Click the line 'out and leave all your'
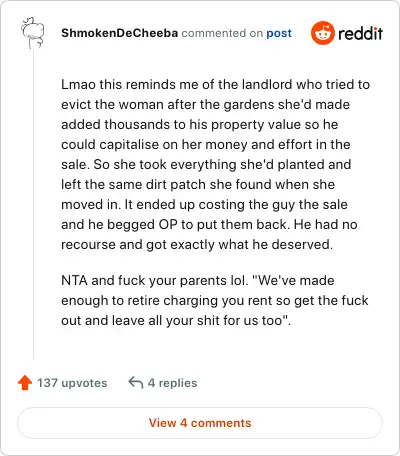This screenshot has width=400, height=456. coord(176,320)
